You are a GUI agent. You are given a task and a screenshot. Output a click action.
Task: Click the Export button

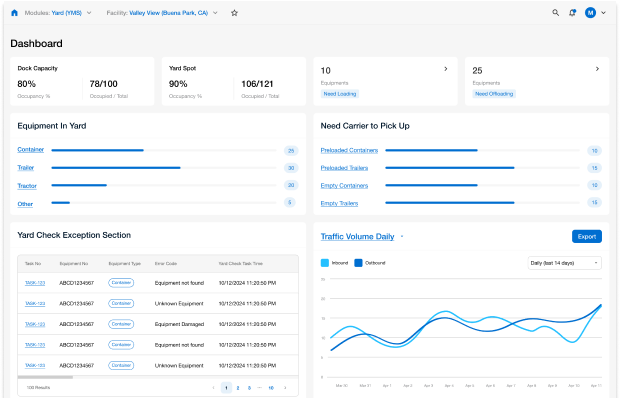(x=586, y=236)
